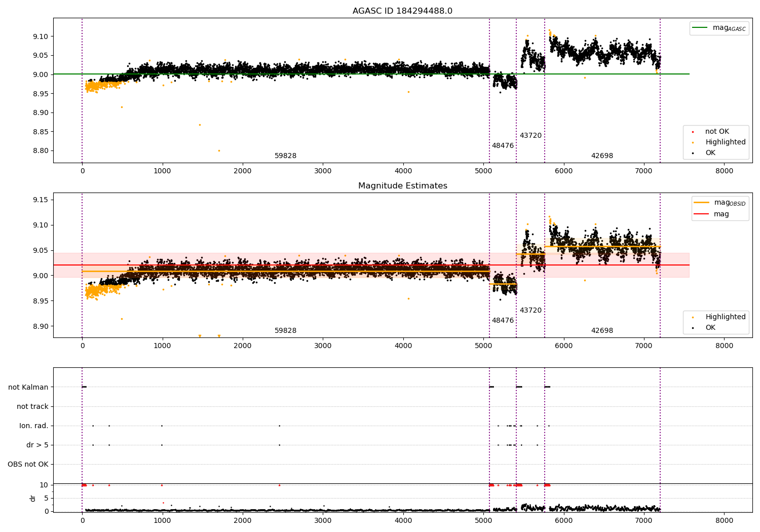The image size is (760, 532).
Task: Click the 'Ion. rad.' axis label
Action: click(x=34, y=426)
